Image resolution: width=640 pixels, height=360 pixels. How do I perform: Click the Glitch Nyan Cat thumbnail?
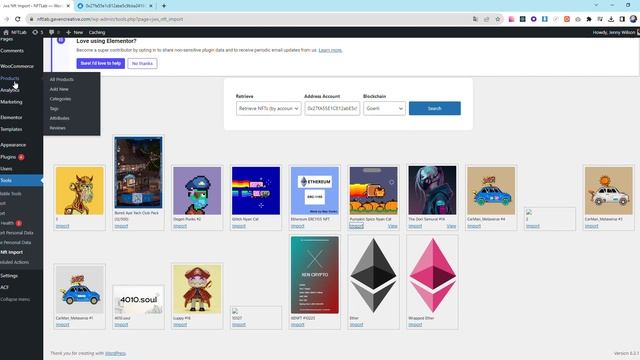[256, 191]
